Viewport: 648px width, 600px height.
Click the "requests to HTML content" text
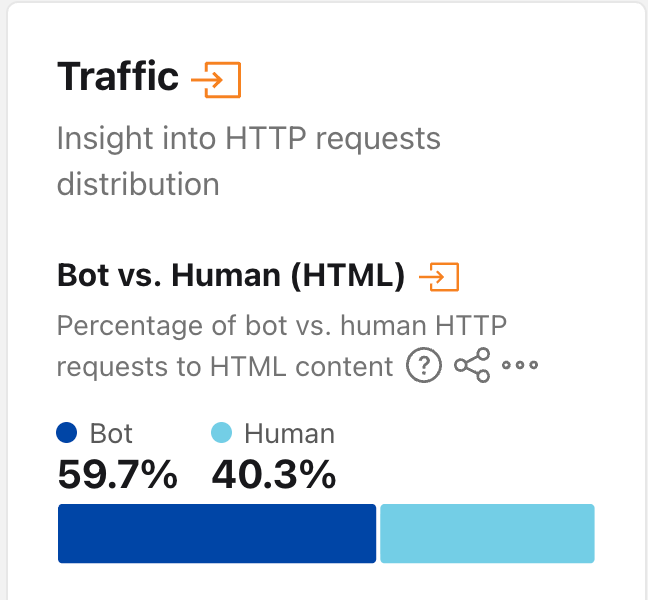pyautogui.click(x=225, y=367)
